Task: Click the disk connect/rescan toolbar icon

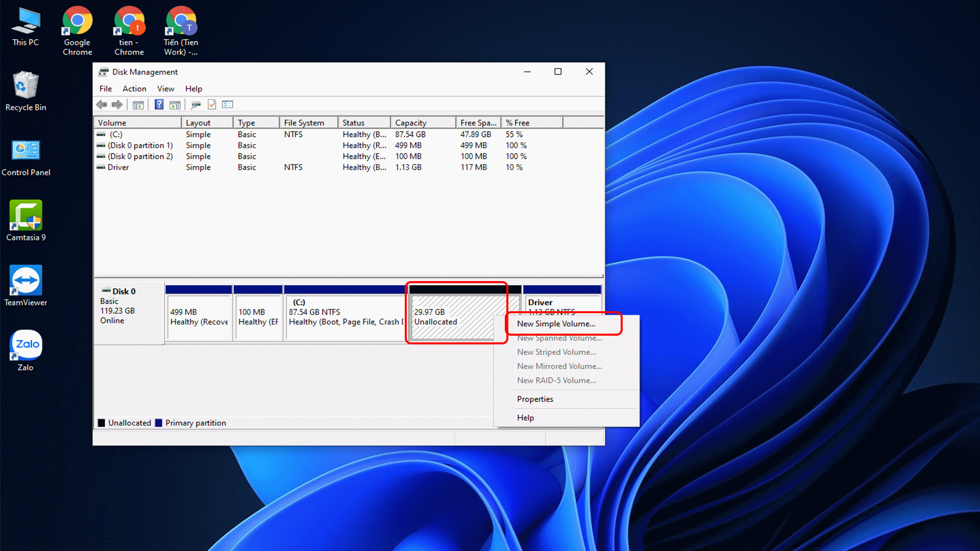Action: click(195, 105)
